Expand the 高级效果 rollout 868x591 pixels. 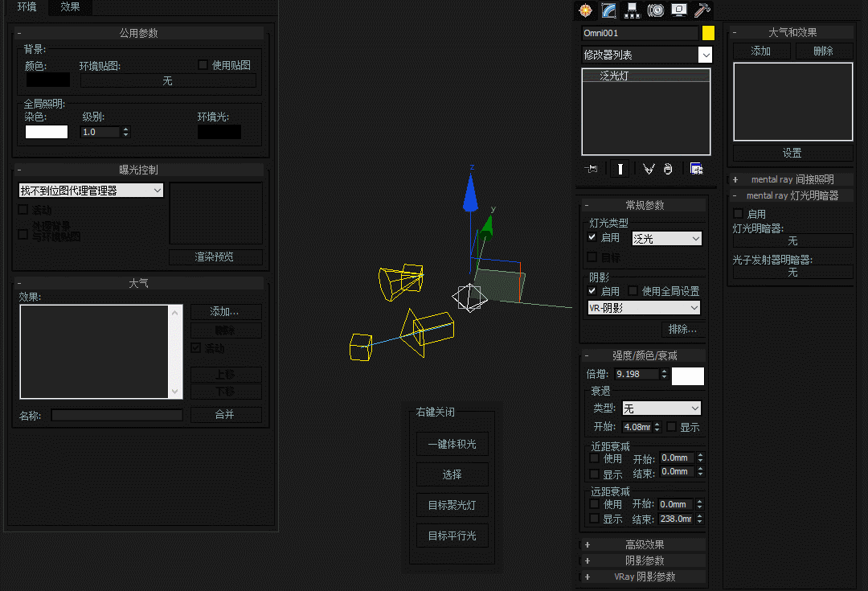tap(645, 544)
